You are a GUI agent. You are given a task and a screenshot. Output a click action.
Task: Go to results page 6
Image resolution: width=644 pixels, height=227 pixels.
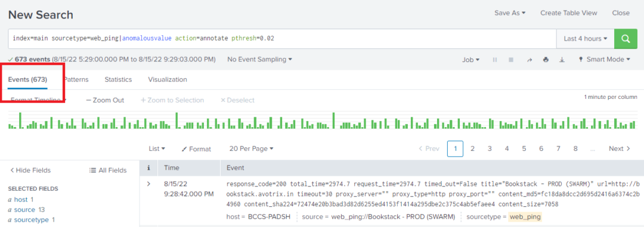tap(541, 148)
